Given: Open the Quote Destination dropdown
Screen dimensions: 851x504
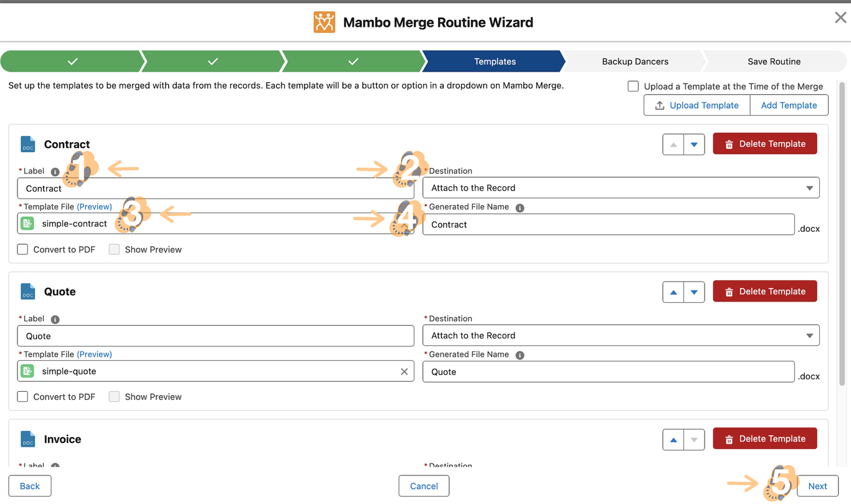Looking at the screenshot, I should coord(620,336).
